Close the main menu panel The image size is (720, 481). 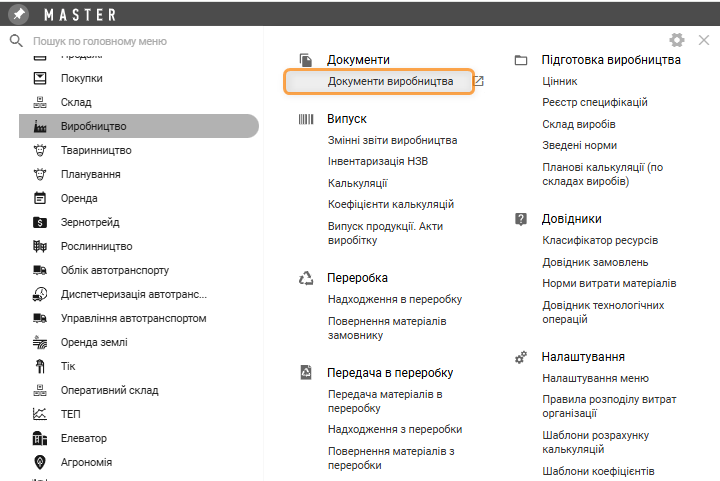703,40
